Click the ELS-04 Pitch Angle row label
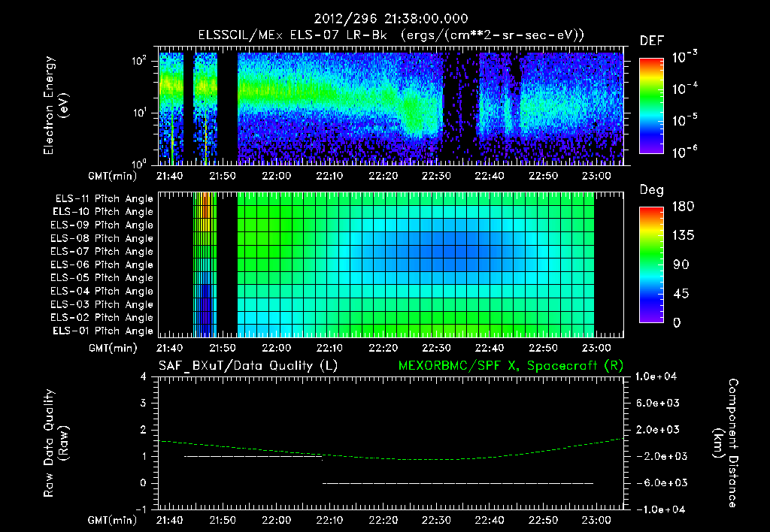This screenshot has height=532, width=770. click(x=102, y=291)
